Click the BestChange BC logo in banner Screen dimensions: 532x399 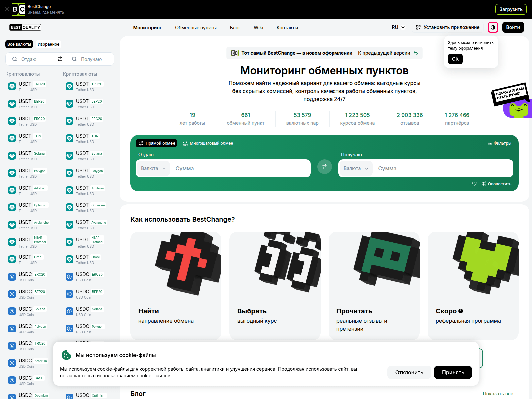pos(18,9)
